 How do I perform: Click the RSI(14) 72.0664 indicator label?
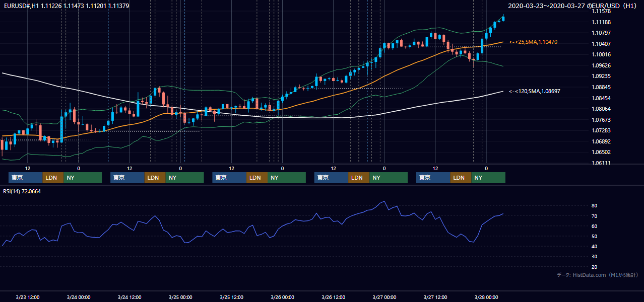(22, 191)
